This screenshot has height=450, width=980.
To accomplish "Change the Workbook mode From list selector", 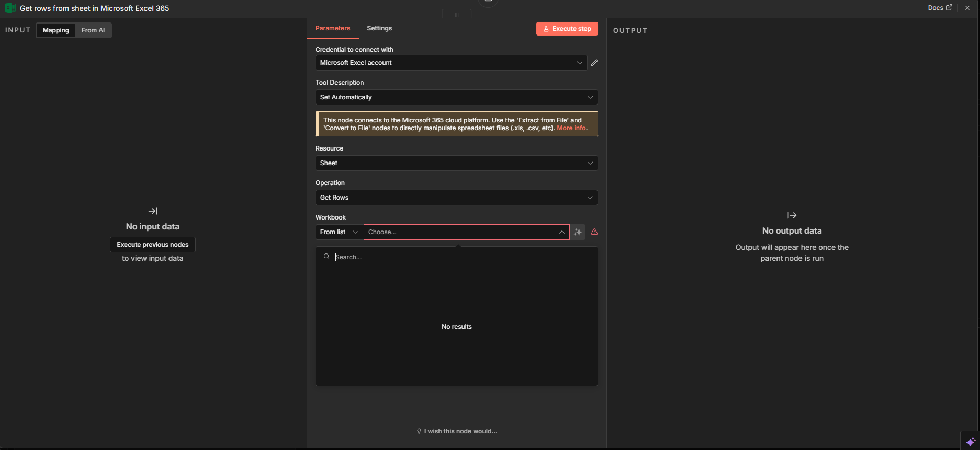I will tap(339, 232).
